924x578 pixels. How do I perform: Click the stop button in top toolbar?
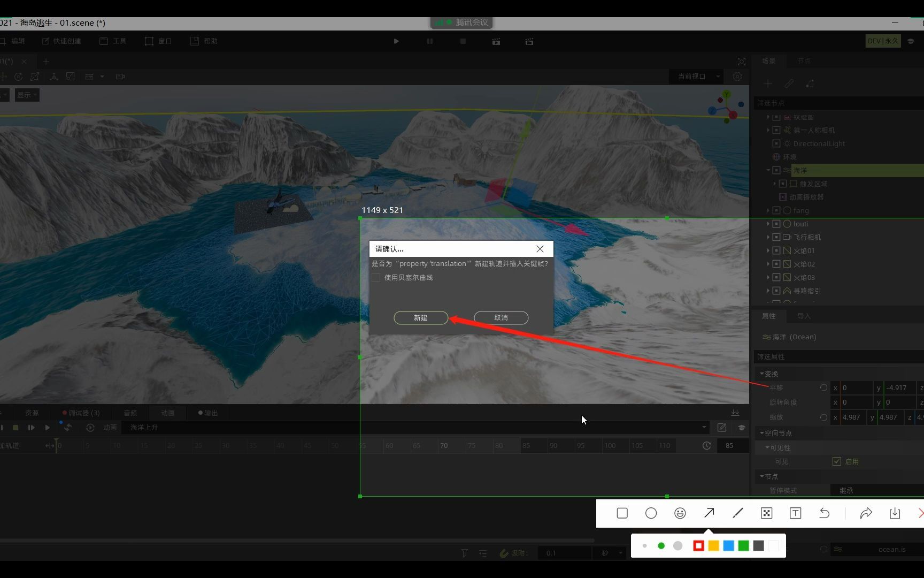point(463,41)
